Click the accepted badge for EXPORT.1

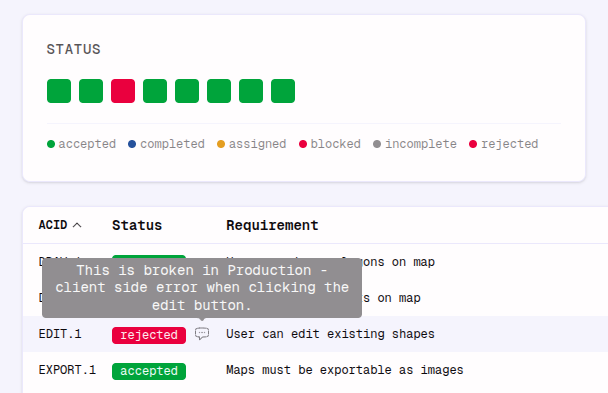[149, 371]
